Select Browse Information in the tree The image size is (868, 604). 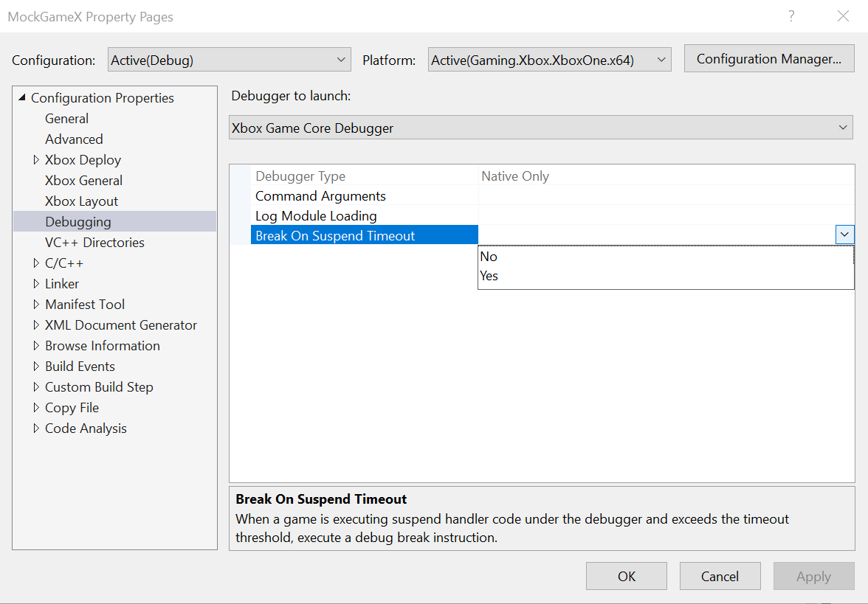(x=103, y=346)
